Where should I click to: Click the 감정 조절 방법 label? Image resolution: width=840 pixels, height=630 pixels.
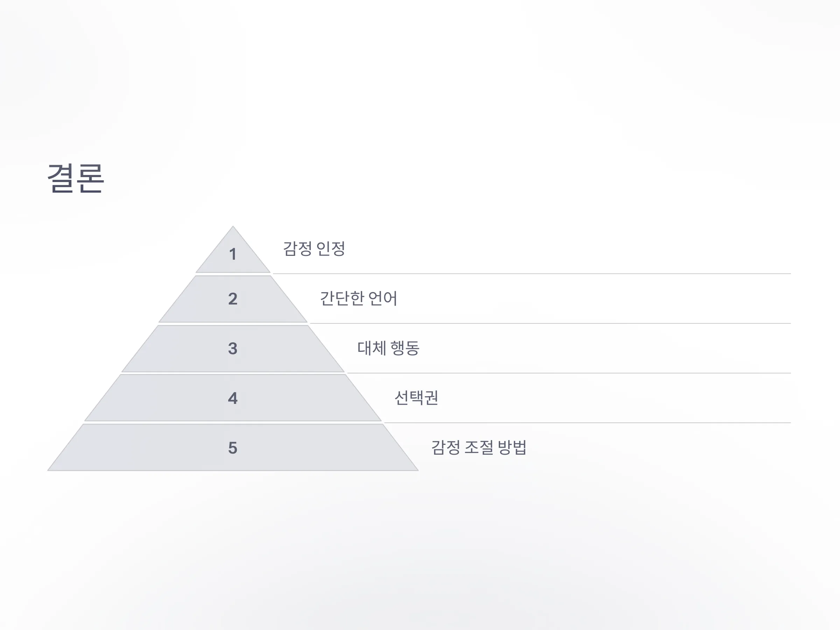(479, 447)
